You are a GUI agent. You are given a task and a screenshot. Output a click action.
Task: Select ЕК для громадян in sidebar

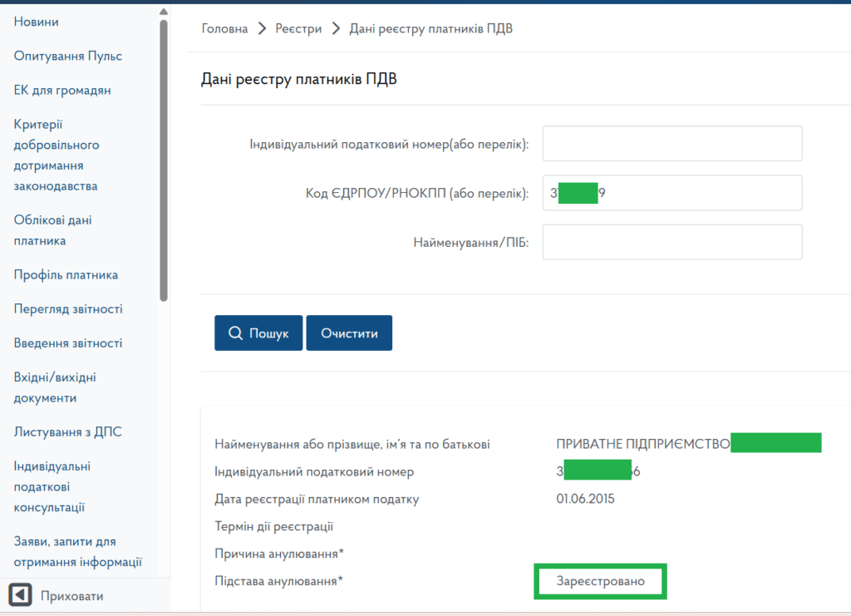coord(62,90)
